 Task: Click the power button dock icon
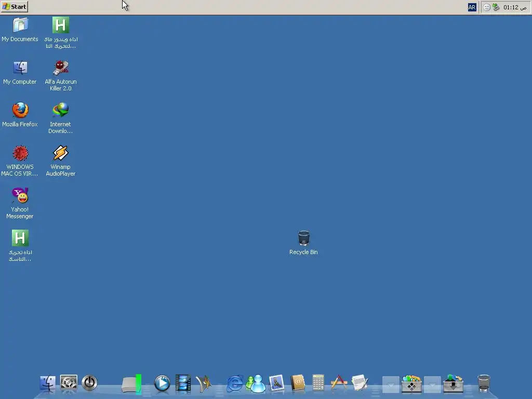[89, 383]
